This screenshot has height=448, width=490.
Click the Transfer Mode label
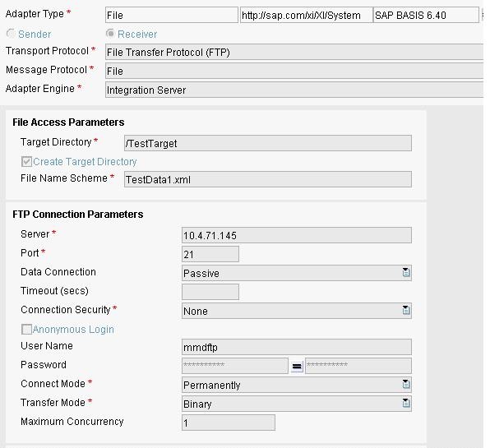[x=53, y=403]
